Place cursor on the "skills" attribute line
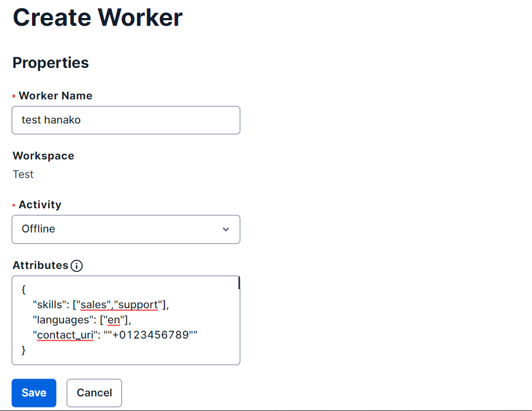This screenshot has width=532, height=411. click(101, 305)
